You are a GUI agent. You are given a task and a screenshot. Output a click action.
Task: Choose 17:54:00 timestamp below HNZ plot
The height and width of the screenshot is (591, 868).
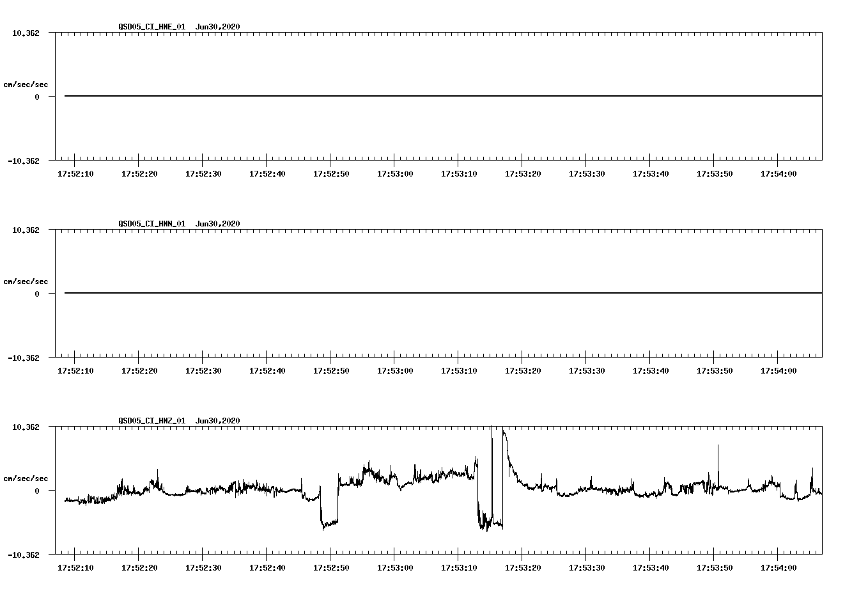point(779,568)
